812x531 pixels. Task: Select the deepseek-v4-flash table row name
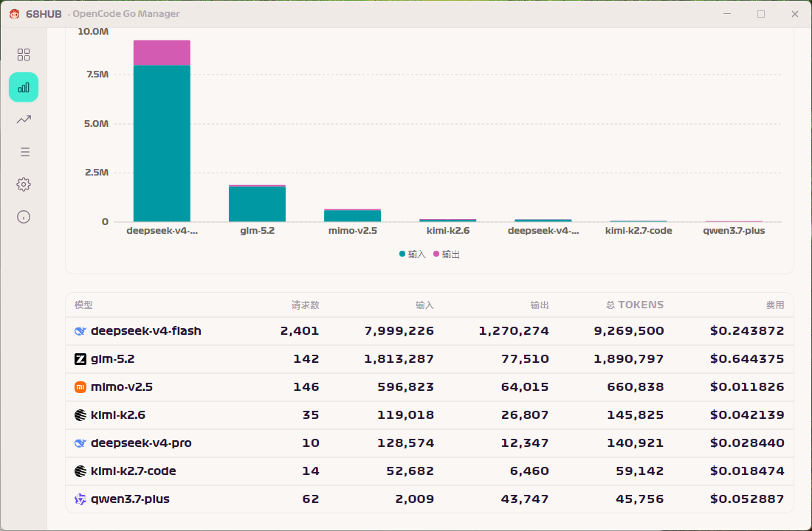click(x=146, y=331)
